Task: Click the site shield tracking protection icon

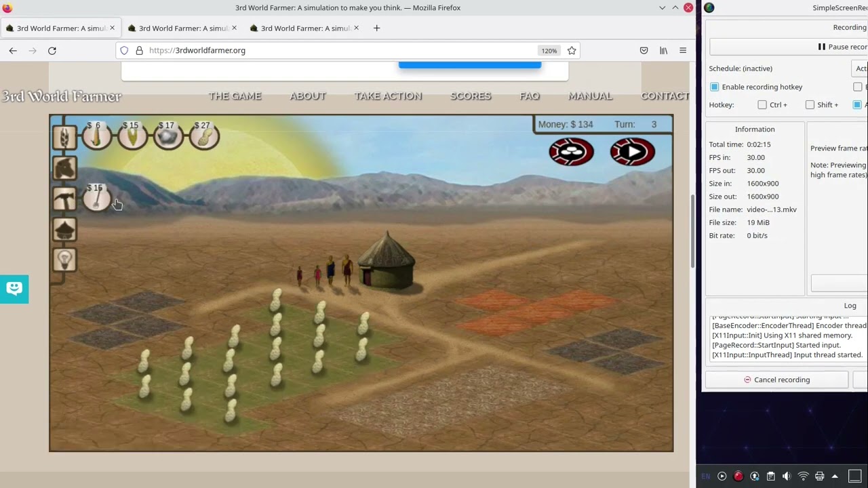Action: click(124, 50)
